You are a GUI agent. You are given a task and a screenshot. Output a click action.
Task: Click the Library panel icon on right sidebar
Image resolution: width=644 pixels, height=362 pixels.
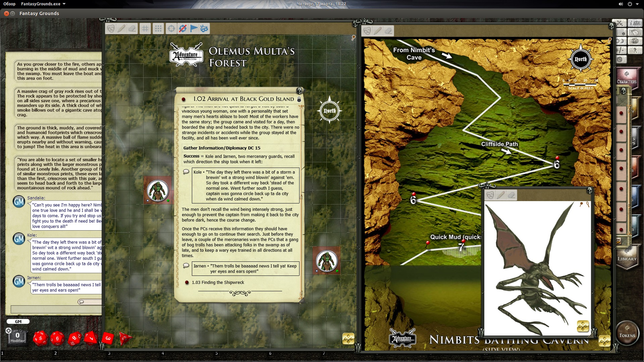click(x=628, y=258)
